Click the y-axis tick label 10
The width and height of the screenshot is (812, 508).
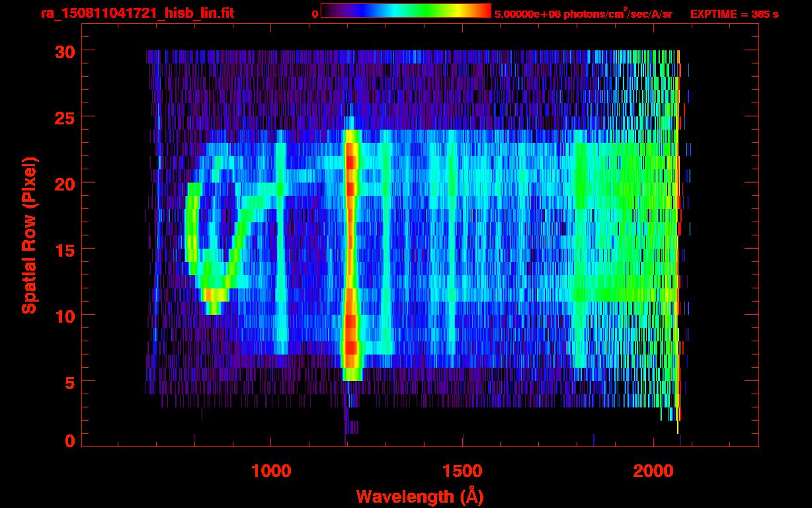[64, 315]
